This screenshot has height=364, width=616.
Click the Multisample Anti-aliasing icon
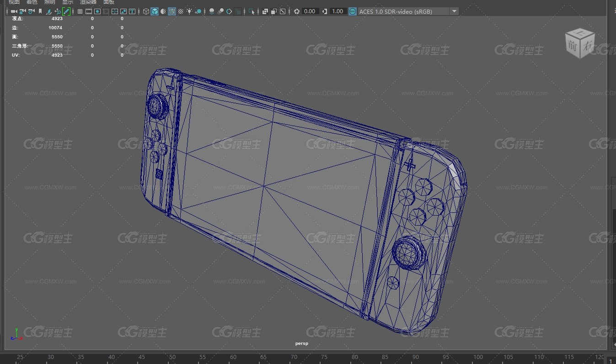(229, 11)
